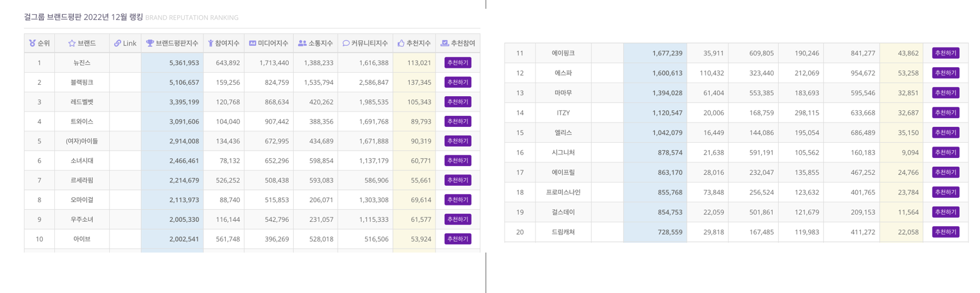Viewport: 980px width, 293px height.
Task: Click the people icon beside 소통지수
Action: click(302, 43)
